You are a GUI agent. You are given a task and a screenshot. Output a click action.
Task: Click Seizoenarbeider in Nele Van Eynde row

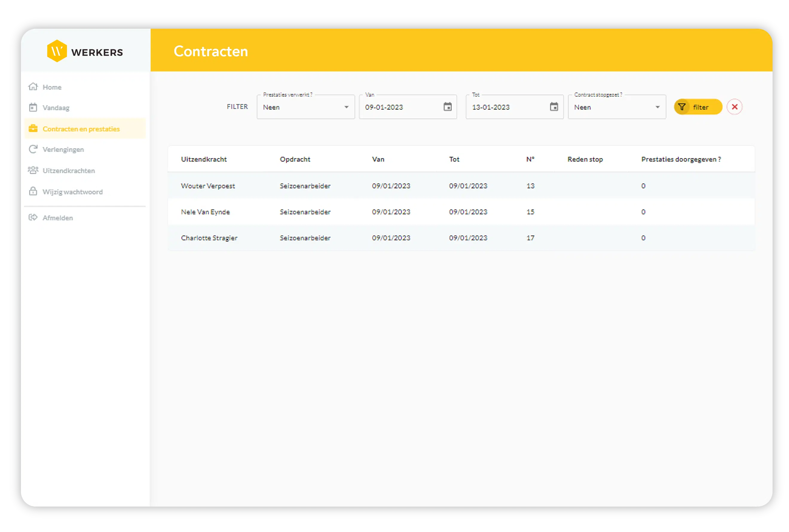(x=305, y=212)
